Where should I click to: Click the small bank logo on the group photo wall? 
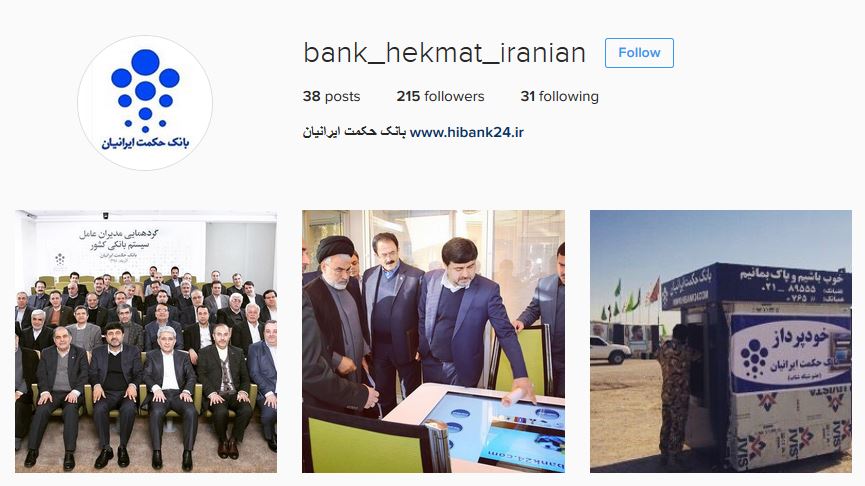(60, 259)
